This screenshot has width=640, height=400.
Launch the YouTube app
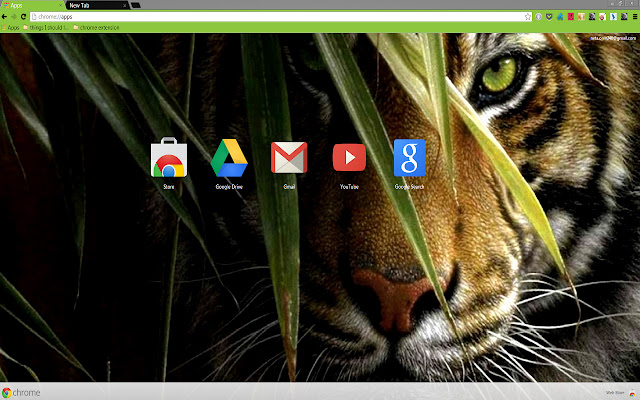(x=349, y=157)
